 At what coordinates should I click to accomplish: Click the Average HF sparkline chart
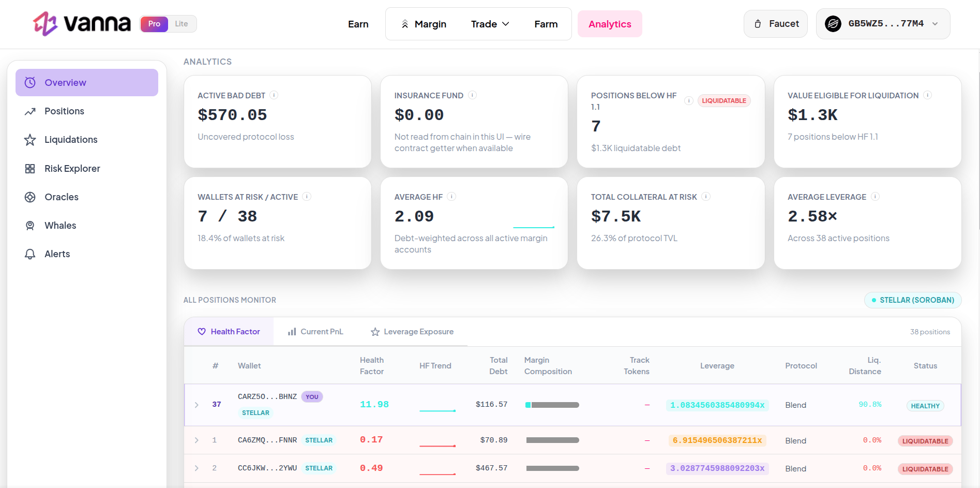(533, 227)
